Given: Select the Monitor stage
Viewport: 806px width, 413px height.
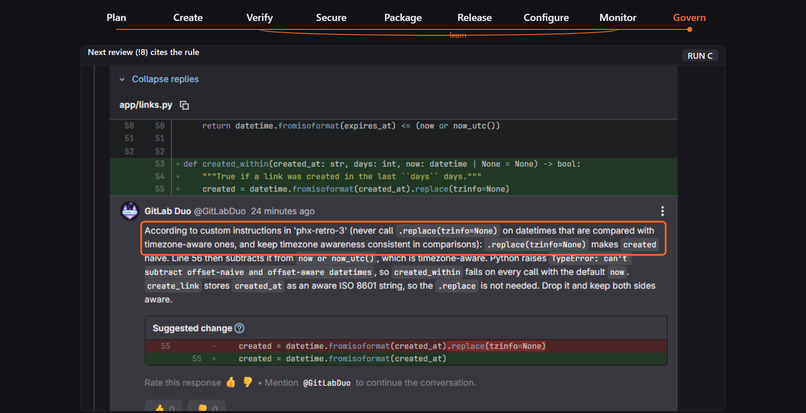Looking at the screenshot, I should click(x=618, y=17).
